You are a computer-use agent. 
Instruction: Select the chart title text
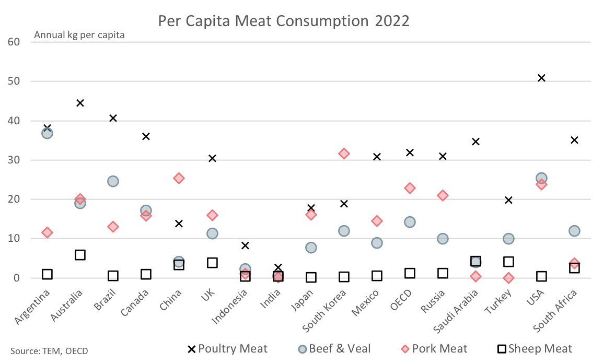(x=284, y=21)
